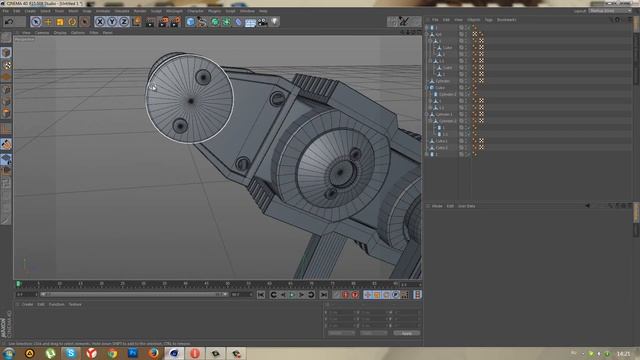Screen dimensions: 640x360
Task: Play the animation forward
Action: 292,295
